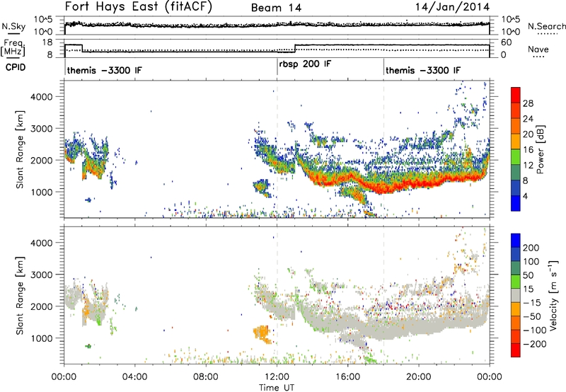The image size is (566, 392).
Task: Click the "Velocity [m s-1]" color bar title
Action: point(553,296)
